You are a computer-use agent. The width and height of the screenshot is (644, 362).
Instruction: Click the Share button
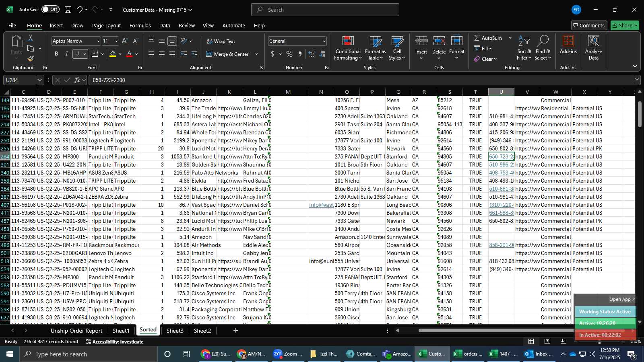coord(625,25)
